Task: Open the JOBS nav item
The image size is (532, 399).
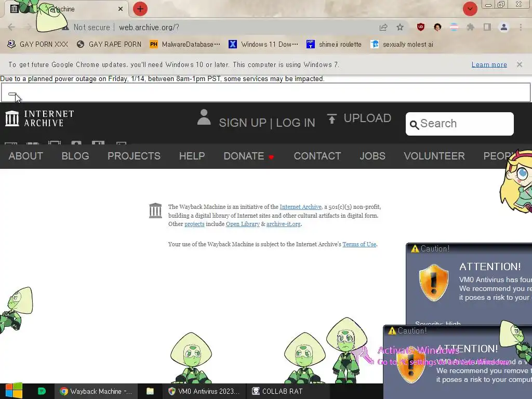Action: pos(373,156)
